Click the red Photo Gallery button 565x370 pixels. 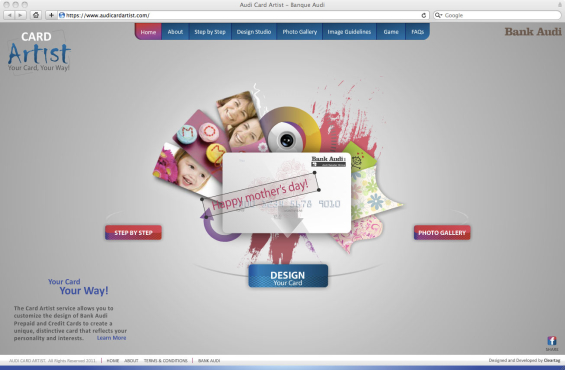442,232
